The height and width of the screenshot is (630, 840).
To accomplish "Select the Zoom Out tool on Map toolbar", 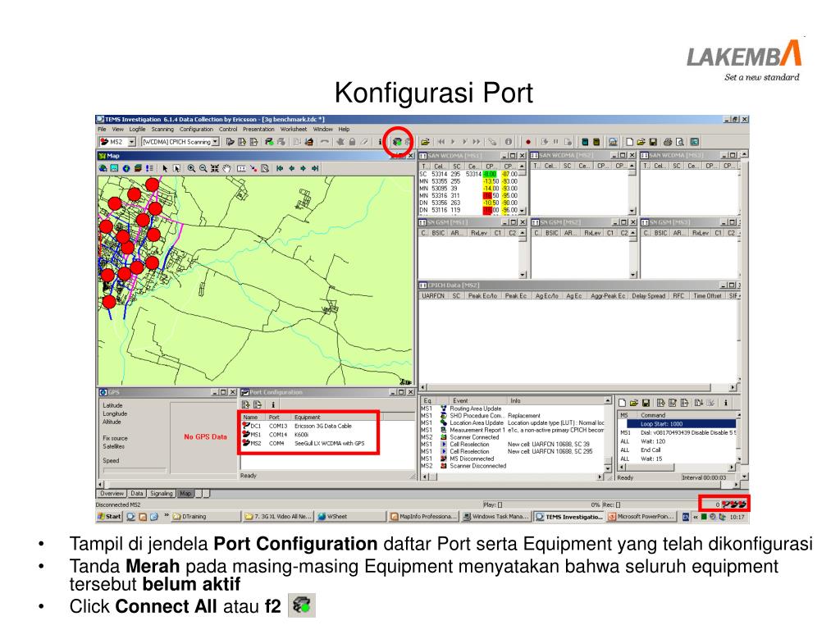I will [203, 168].
